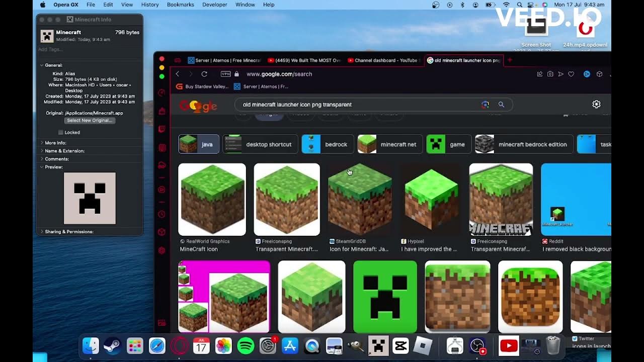Viewport: 644px width, 362px height.
Task: Open Server Aternos bookmark in bookmarks bar
Action: point(261,86)
